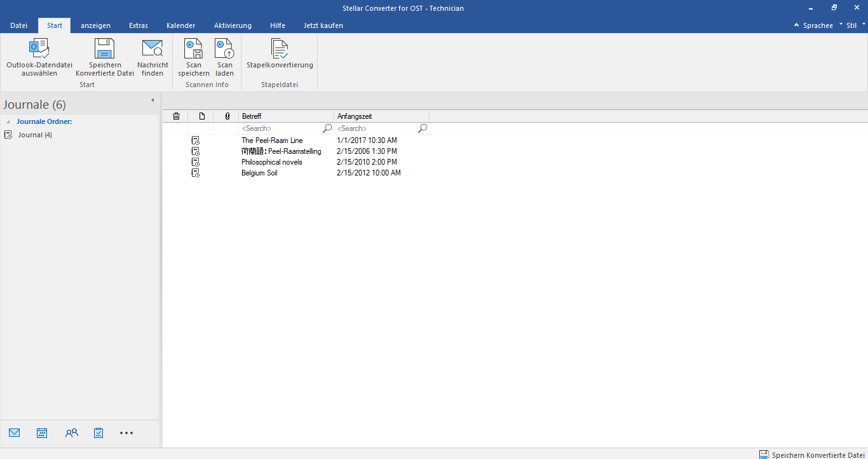Screen dimensions: 868x459
Task: Click Scan laden icon
Action: click(x=224, y=50)
